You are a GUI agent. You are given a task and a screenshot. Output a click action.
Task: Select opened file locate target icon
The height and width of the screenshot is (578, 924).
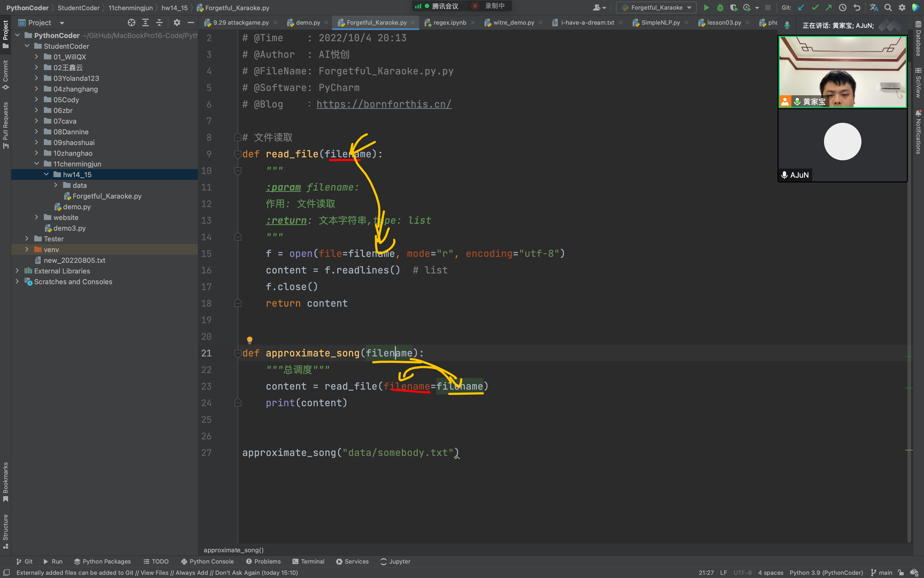click(x=131, y=22)
